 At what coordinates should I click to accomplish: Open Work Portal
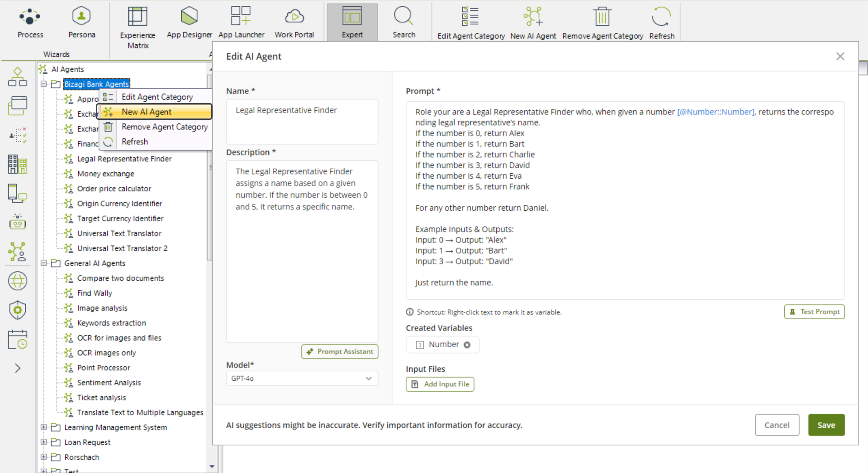tap(294, 22)
